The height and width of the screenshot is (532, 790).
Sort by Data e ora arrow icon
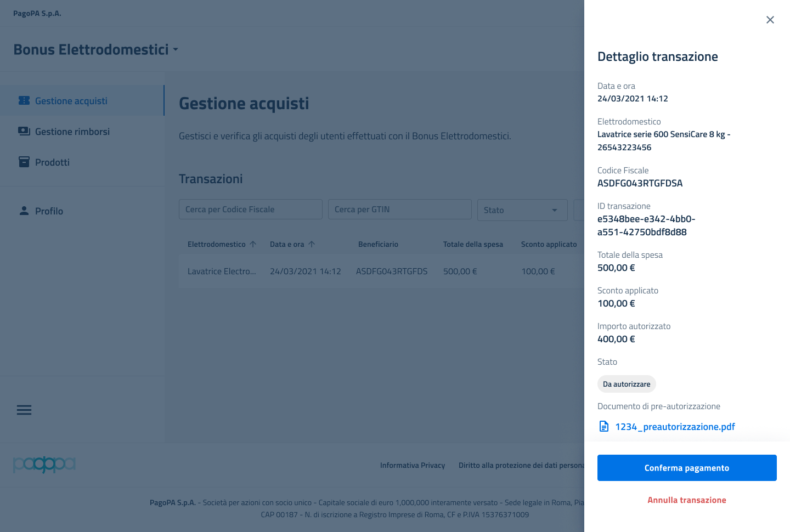point(312,245)
